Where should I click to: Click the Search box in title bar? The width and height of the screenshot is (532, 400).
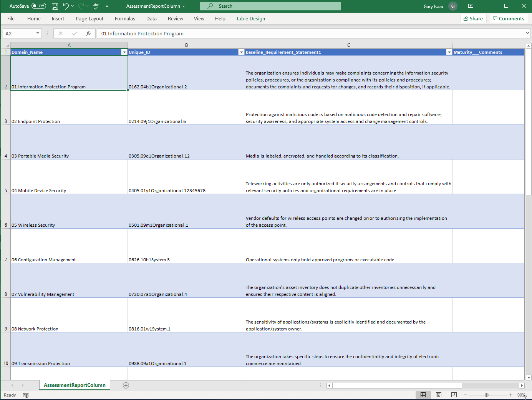270,6
